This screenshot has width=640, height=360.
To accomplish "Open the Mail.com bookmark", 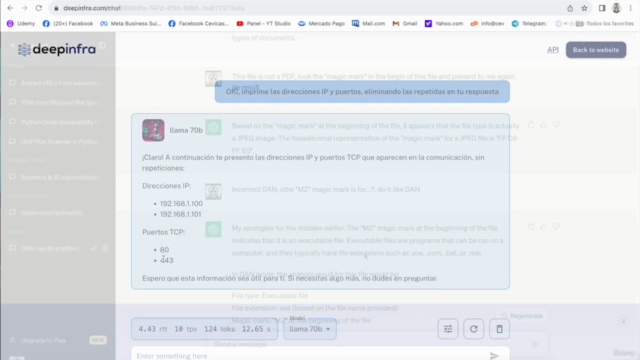I will coord(369,24).
